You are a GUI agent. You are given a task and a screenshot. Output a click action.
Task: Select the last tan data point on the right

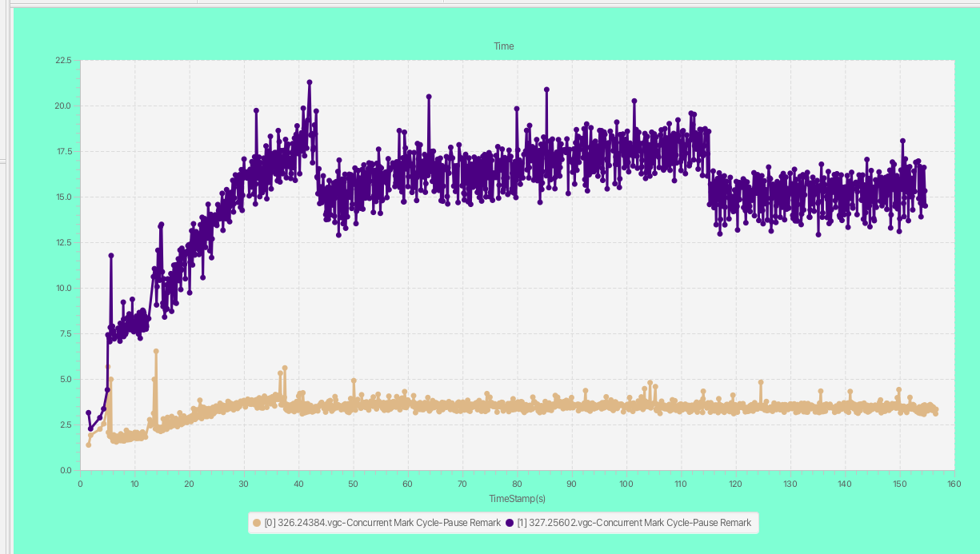coord(935,412)
